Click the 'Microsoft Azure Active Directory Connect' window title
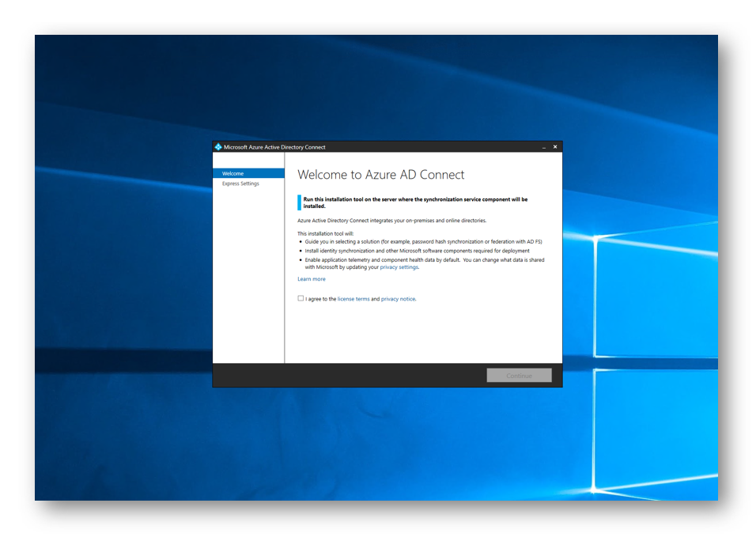This screenshot has width=756, height=537. click(x=274, y=147)
